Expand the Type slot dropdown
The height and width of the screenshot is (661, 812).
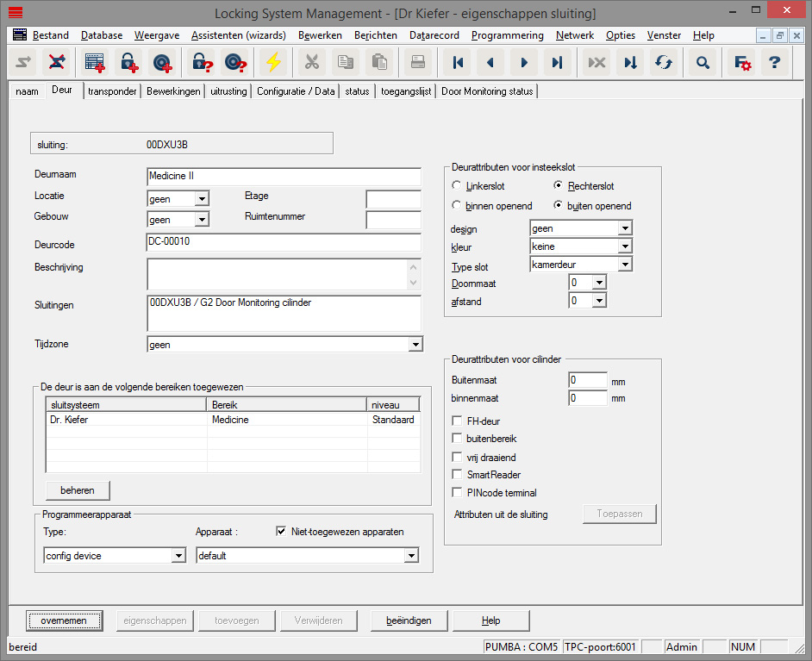[625, 264]
